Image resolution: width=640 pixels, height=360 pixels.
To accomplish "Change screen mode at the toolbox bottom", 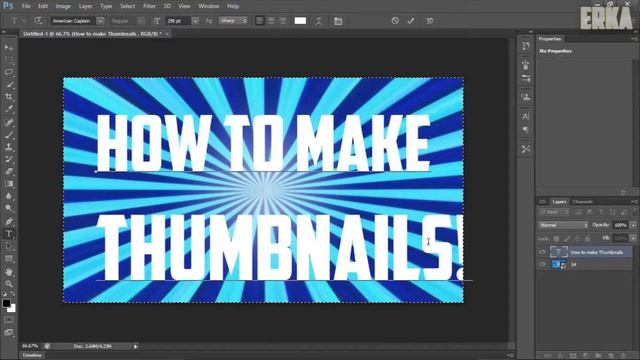I will point(9,332).
